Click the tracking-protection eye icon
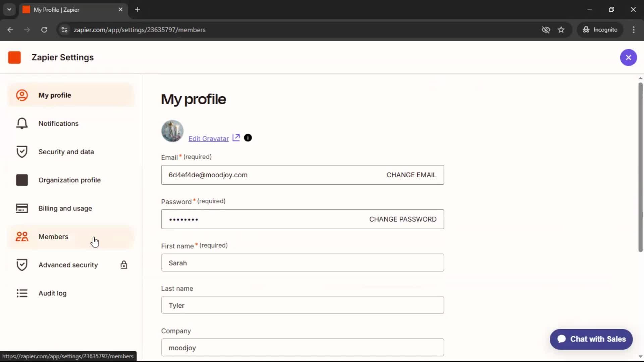The height and width of the screenshot is (362, 644). tap(546, 30)
